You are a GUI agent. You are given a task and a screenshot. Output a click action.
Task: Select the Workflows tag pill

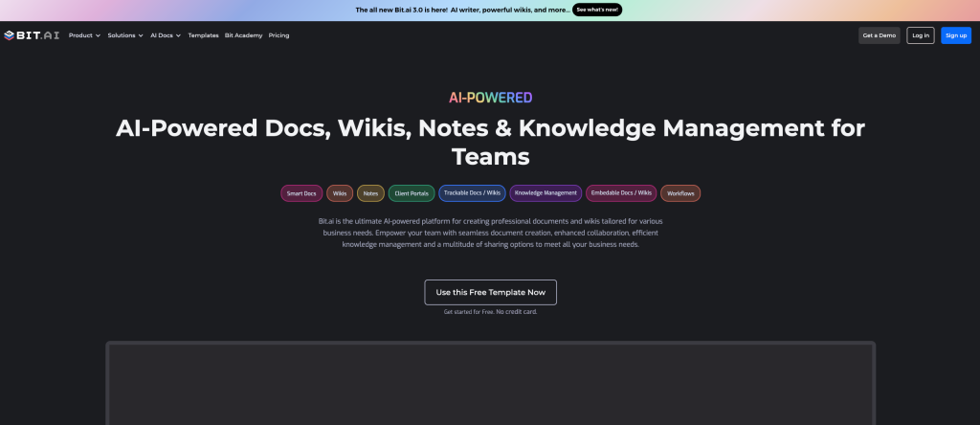pos(680,193)
